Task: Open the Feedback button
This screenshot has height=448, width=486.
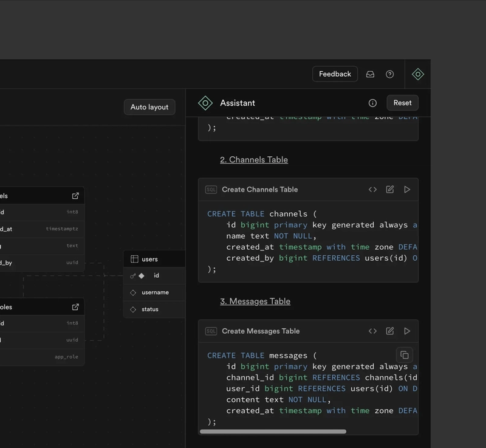Action: [x=335, y=74]
